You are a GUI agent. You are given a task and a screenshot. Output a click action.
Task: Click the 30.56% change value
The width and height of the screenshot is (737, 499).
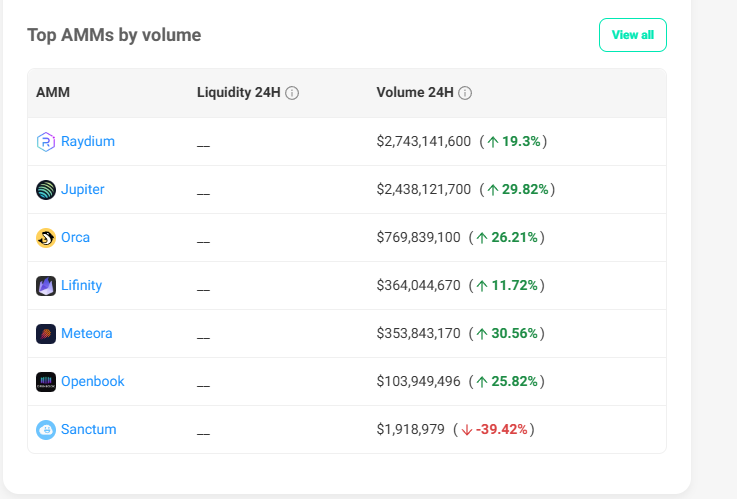[x=515, y=333]
